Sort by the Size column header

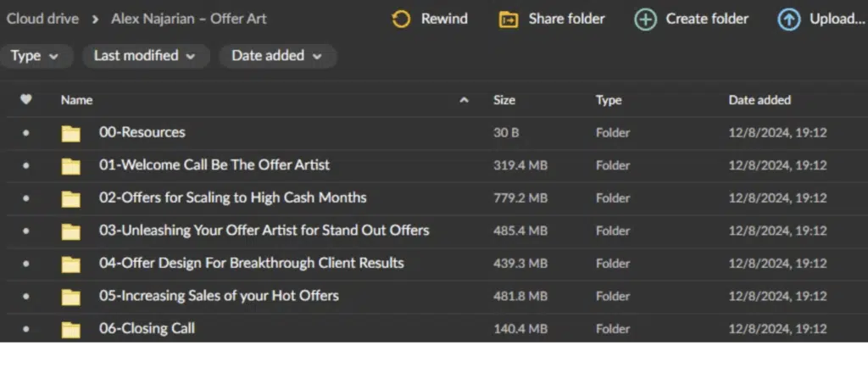pyautogui.click(x=504, y=100)
